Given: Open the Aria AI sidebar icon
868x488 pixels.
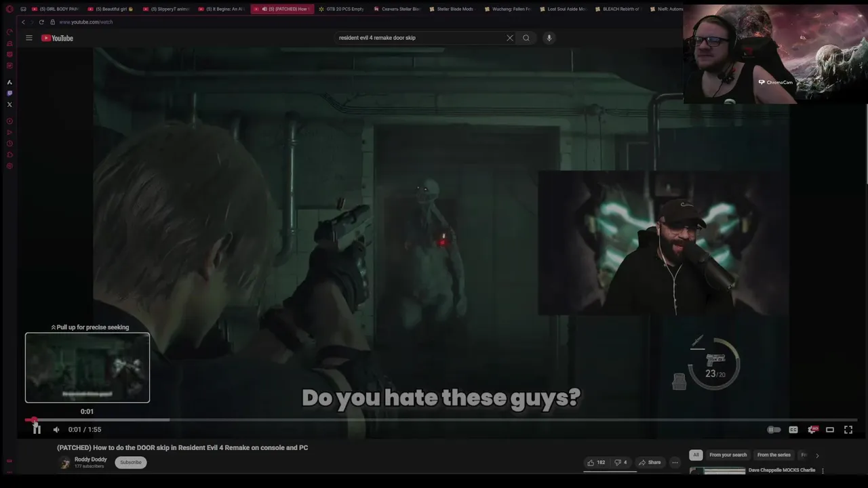Looking at the screenshot, I should tap(9, 82).
